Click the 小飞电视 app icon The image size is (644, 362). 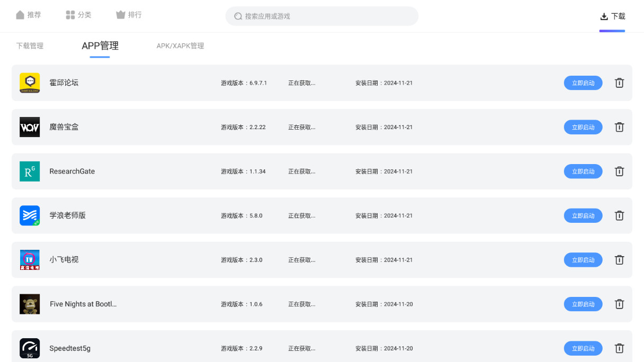[30, 260]
